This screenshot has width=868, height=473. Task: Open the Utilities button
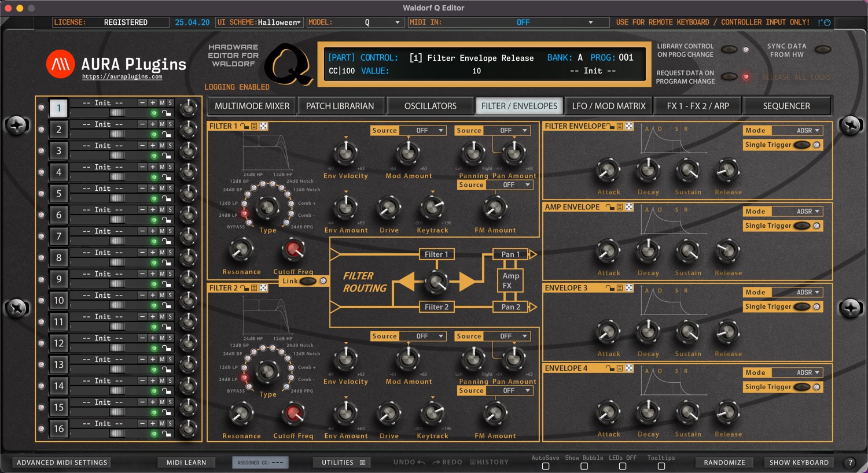click(x=343, y=463)
